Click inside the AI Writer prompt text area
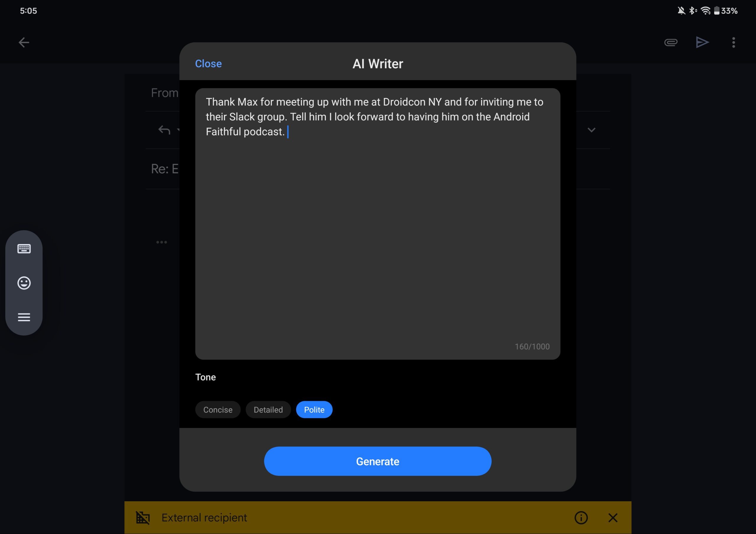The image size is (756, 534). (x=378, y=224)
